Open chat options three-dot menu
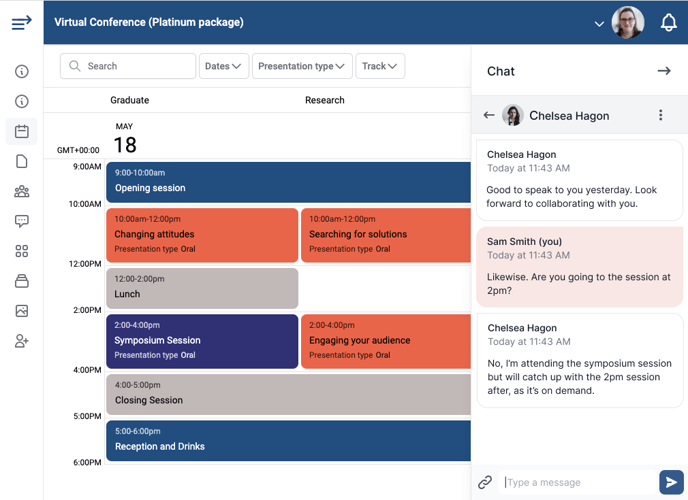This screenshot has height=500, width=688. click(x=660, y=115)
